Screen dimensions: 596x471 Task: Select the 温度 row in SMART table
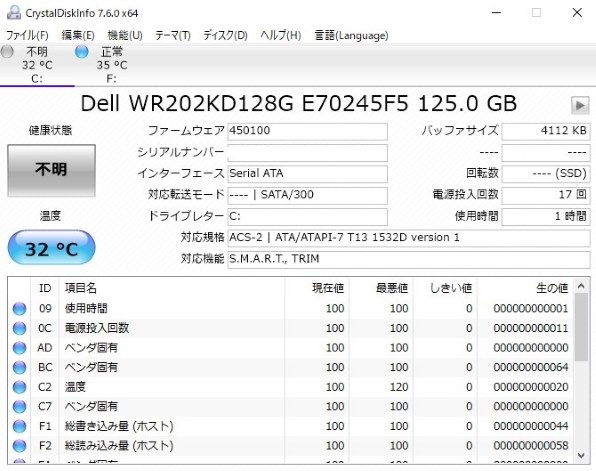pos(290,387)
